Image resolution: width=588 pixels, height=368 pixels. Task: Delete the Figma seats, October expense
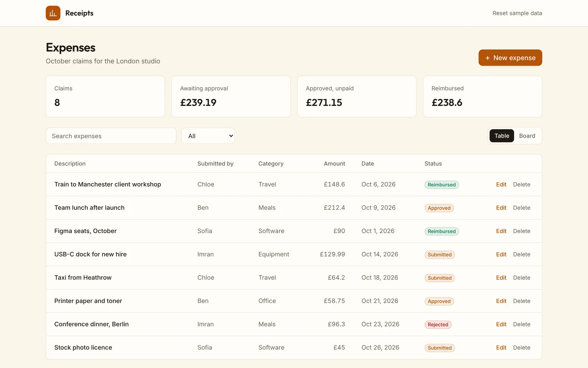pyautogui.click(x=521, y=231)
